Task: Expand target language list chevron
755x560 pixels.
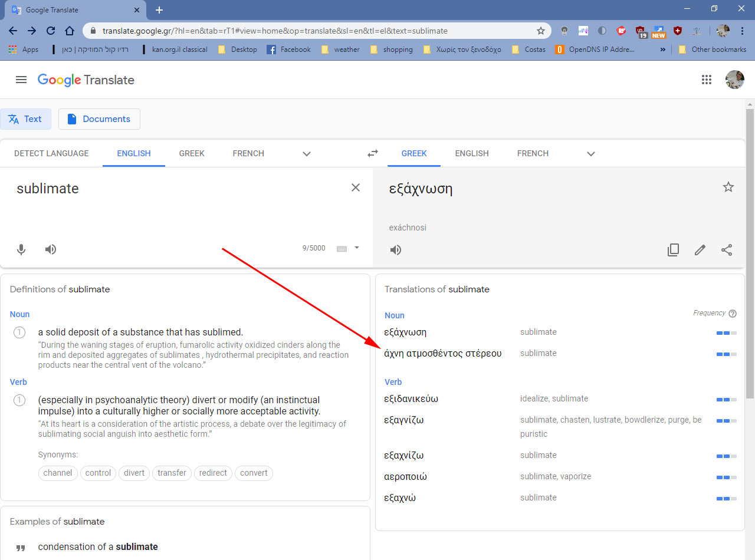Action: coord(591,154)
